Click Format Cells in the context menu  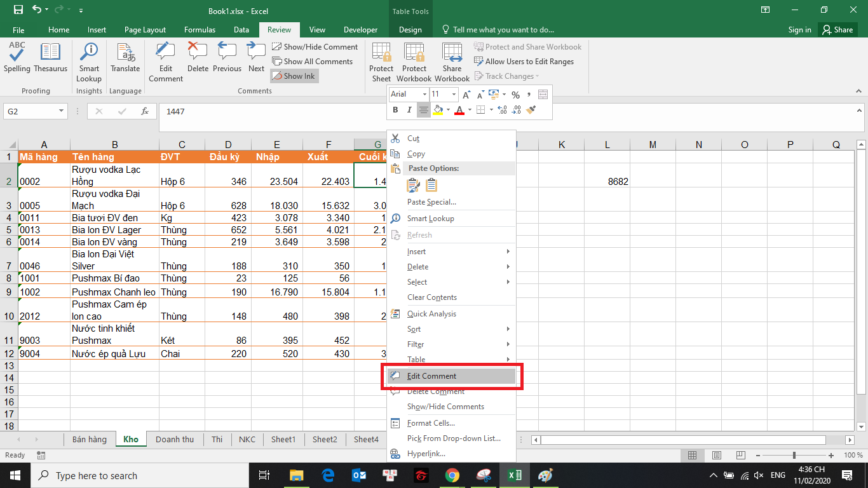click(x=431, y=423)
